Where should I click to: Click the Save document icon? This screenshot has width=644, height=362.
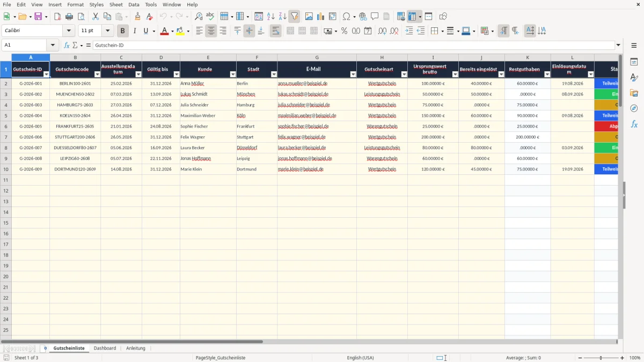[38, 17]
